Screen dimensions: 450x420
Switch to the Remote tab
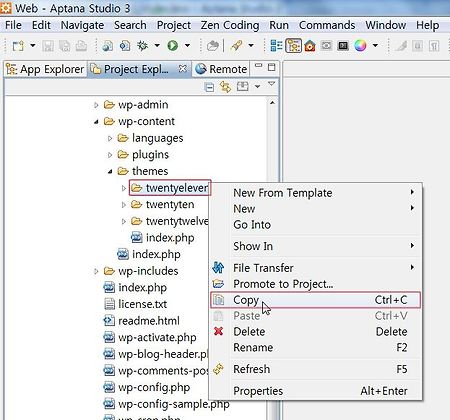[221, 69]
